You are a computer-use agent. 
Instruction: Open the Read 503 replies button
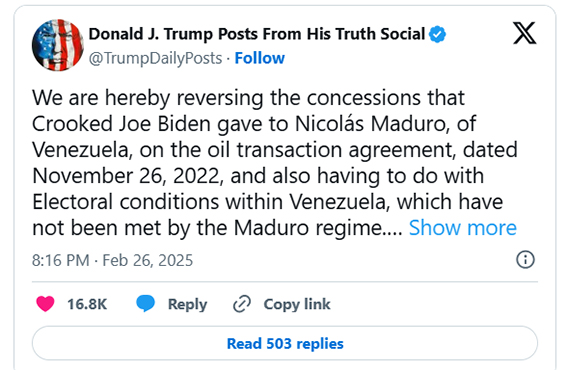[x=285, y=343]
